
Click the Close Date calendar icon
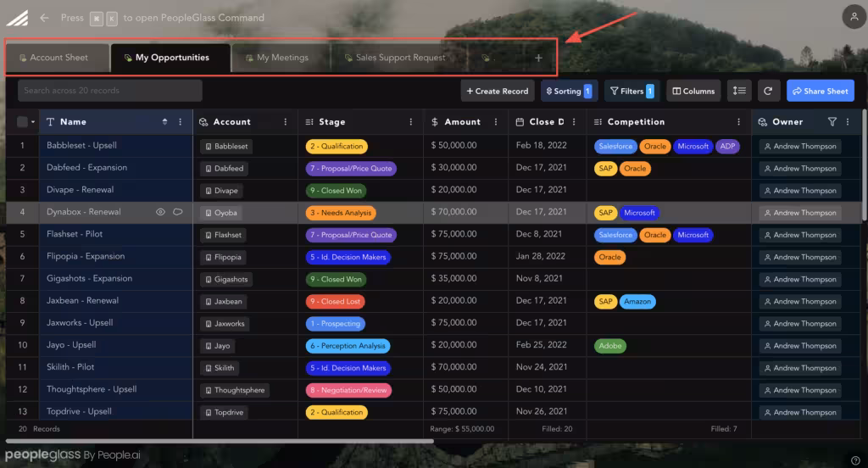[520, 122]
